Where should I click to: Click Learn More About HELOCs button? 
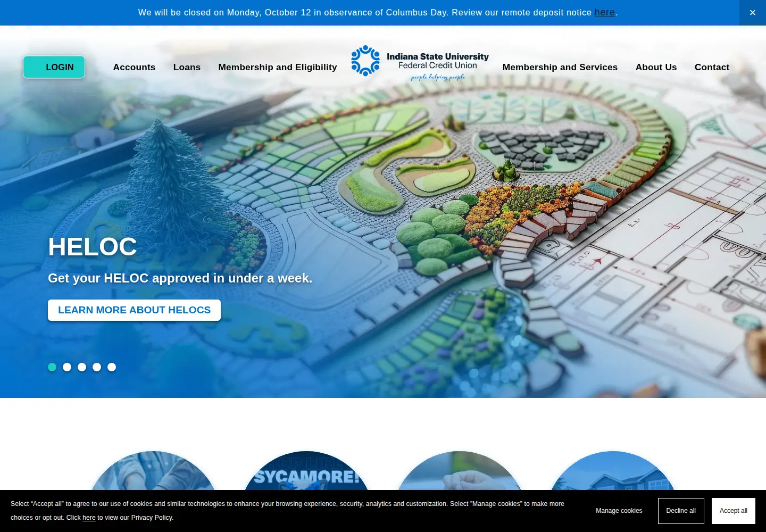(134, 310)
